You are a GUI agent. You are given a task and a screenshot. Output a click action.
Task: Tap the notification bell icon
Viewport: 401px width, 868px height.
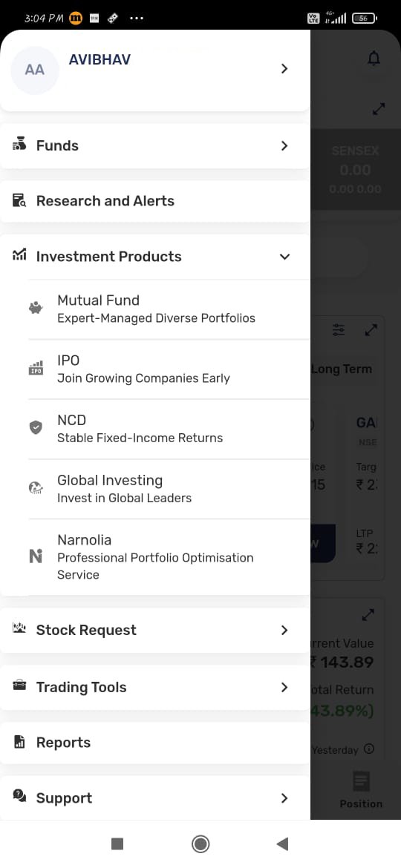point(374,58)
